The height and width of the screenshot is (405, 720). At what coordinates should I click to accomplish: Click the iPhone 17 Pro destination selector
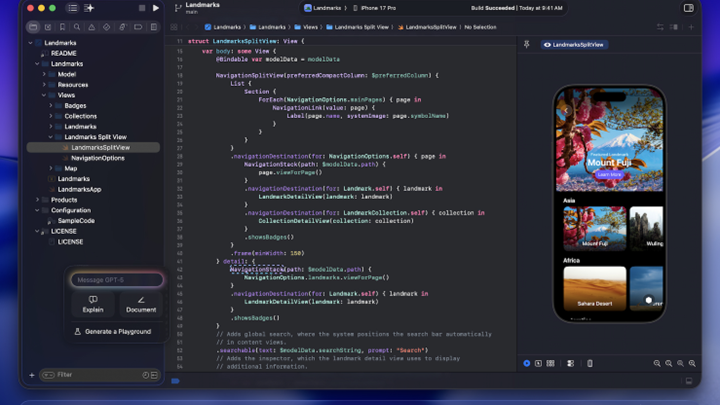tap(381, 8)
